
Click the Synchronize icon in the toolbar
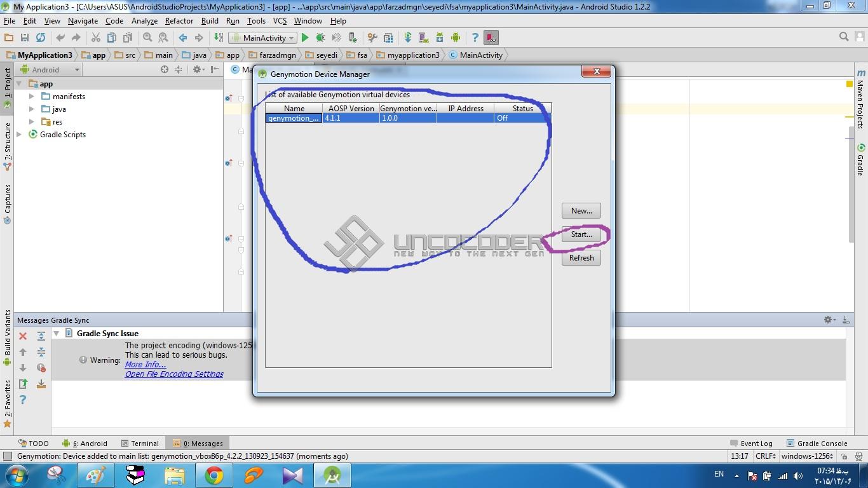coord(41,37)
